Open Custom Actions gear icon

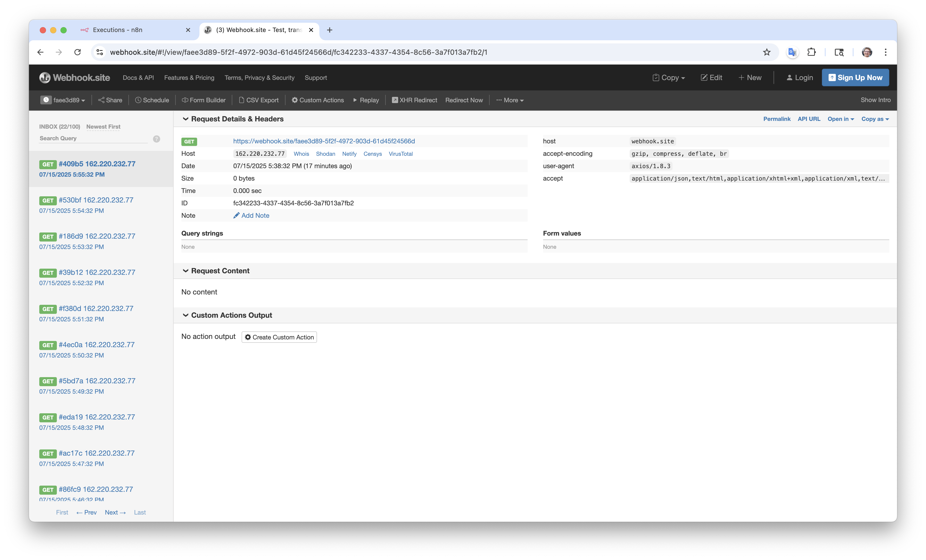(295, 100)
